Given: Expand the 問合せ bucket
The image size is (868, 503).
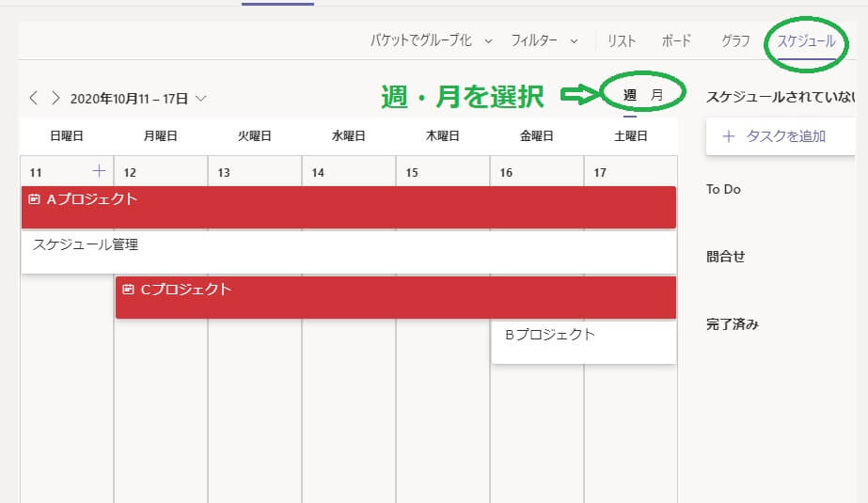Looking at the screenshot, I should click(x=725, y=257).
